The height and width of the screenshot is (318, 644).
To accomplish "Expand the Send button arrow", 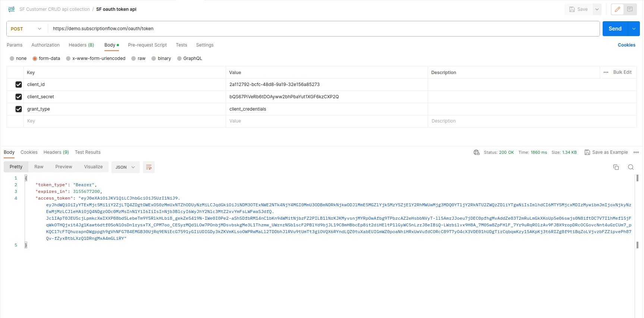I will (634, 29).
